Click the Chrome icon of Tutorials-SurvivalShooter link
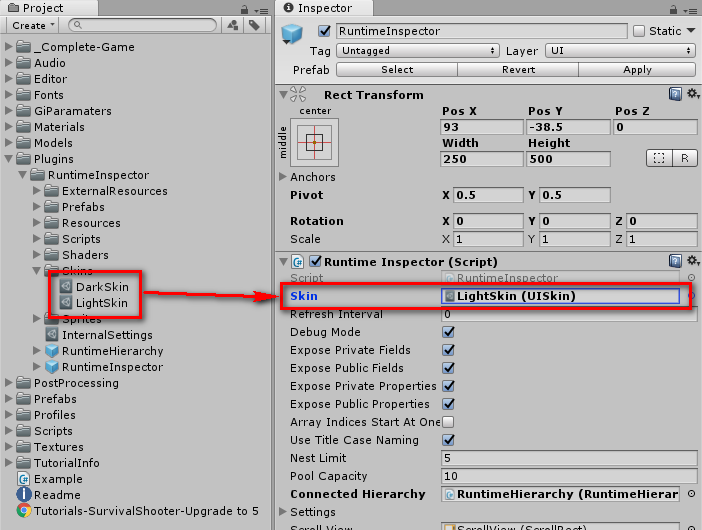Screen dimensions: 702x530 click(24, 511)
